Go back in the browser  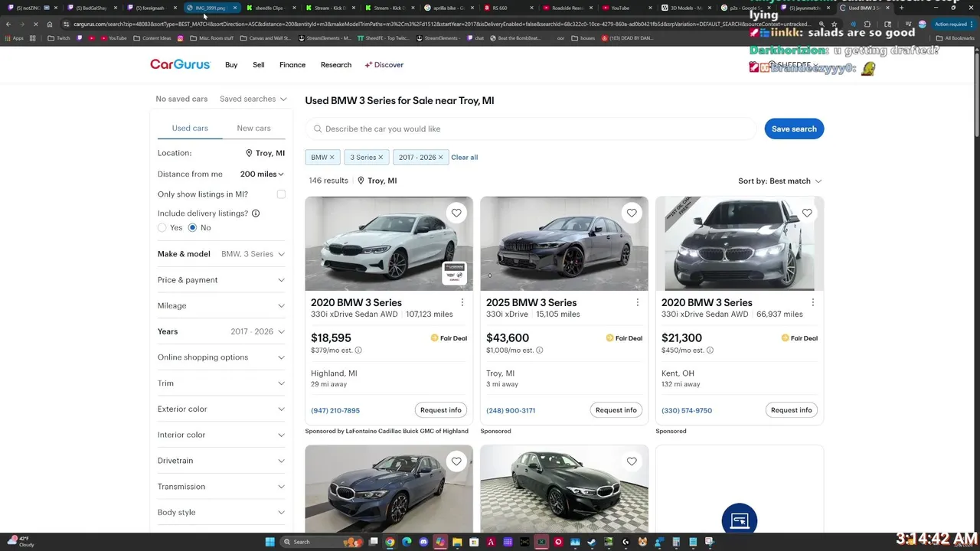pyautogui.click(x=8, y=24)
